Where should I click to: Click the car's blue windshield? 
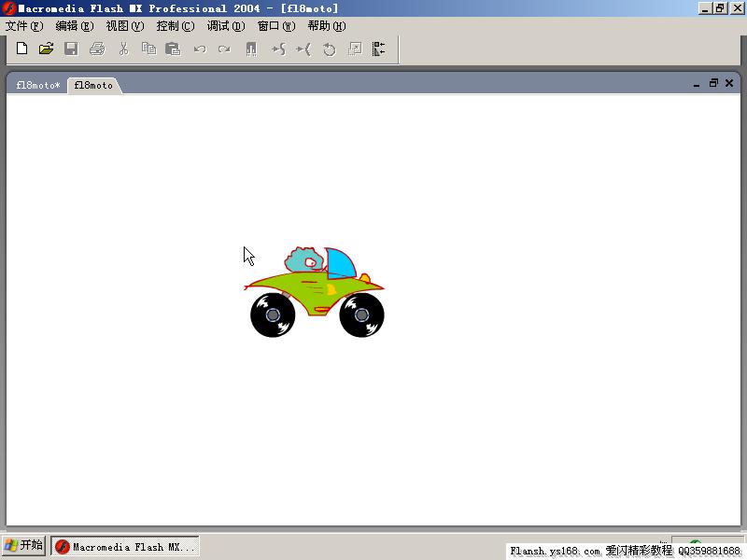click(x=340, y=263)
